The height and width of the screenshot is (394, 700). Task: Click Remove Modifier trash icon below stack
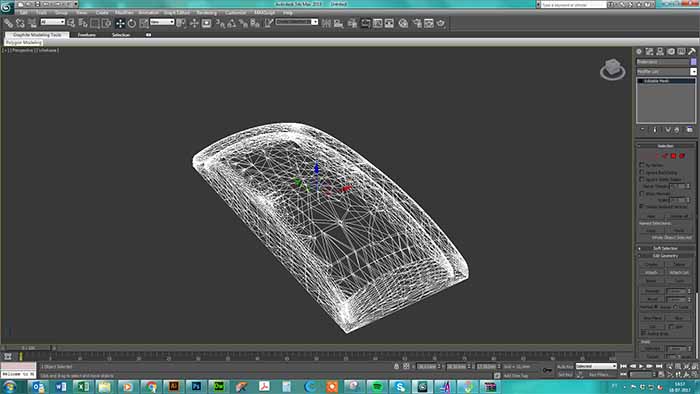coord(677,130)
